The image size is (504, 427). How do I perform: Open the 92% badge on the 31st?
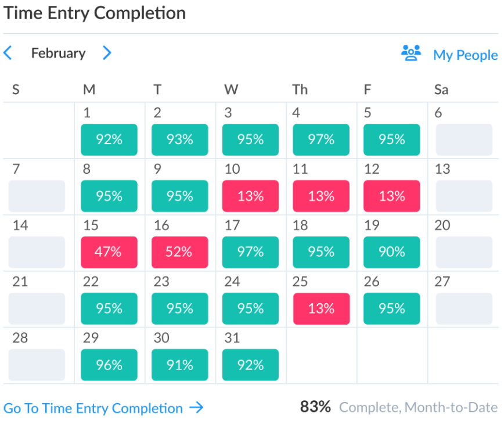(250, 365)
